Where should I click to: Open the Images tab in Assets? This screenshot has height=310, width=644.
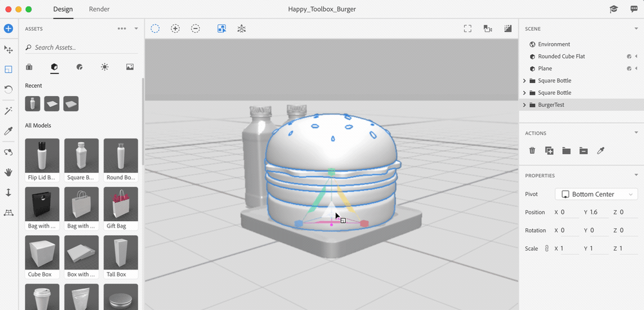tap(130, 66)
